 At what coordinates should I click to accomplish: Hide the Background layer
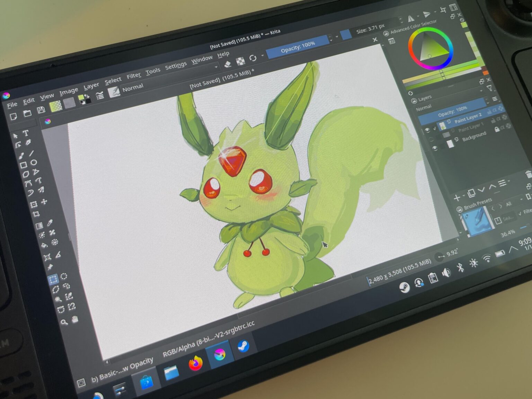435,148
